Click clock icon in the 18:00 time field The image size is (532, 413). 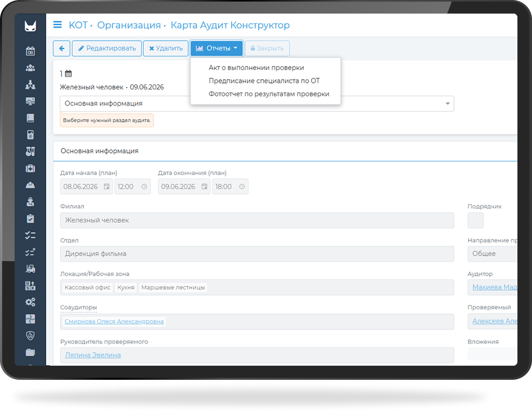coord(242,187)
